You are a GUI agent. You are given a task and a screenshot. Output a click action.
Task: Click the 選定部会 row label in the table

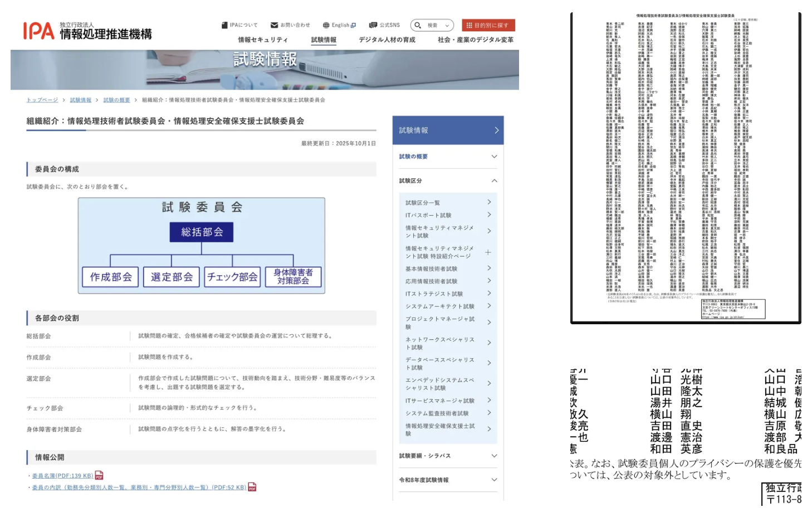(x=39, y=379)
